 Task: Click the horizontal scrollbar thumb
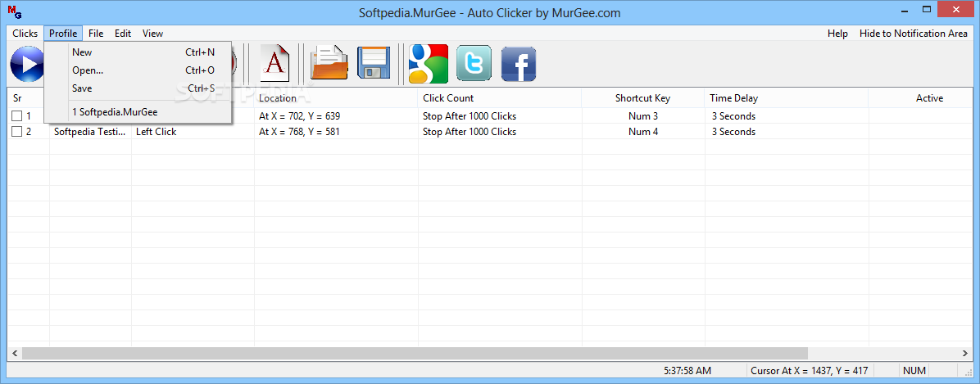pyautogui.click(x=415, y=354)
